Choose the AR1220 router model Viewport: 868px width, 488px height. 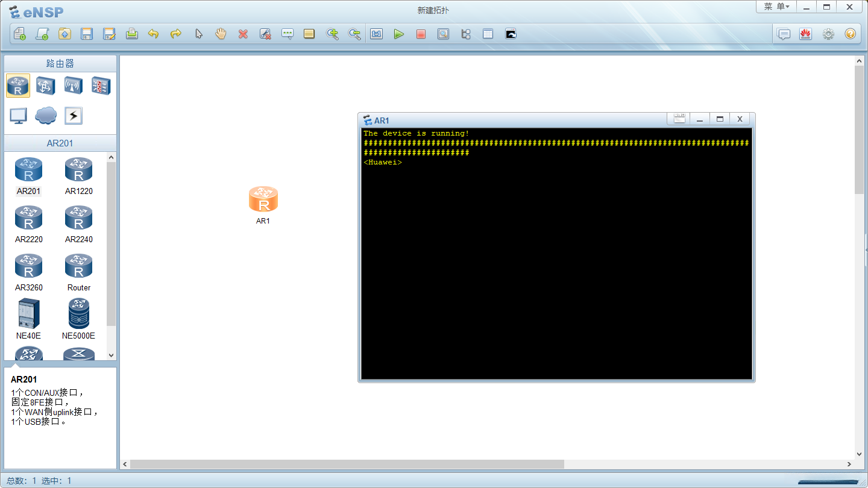pyautogui.click(x=79, y=177)
